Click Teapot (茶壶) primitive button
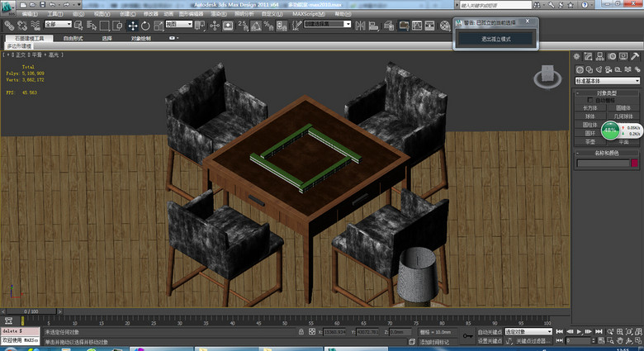 [590, 141]
